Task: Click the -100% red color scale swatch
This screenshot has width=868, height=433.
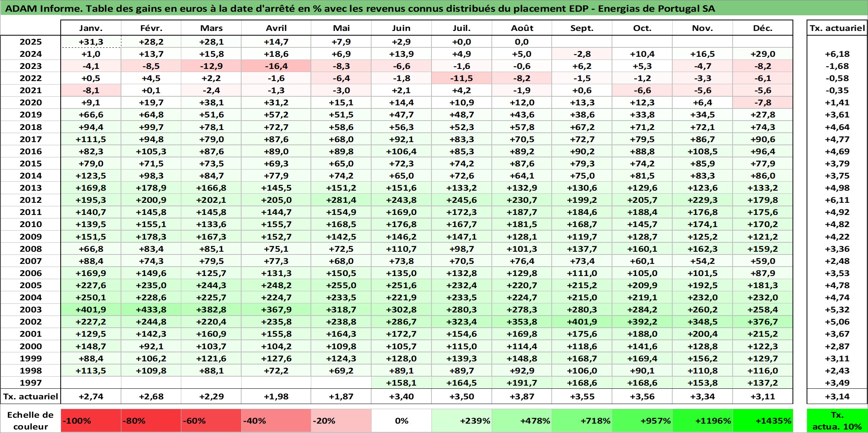Action: tap(91, 420)
